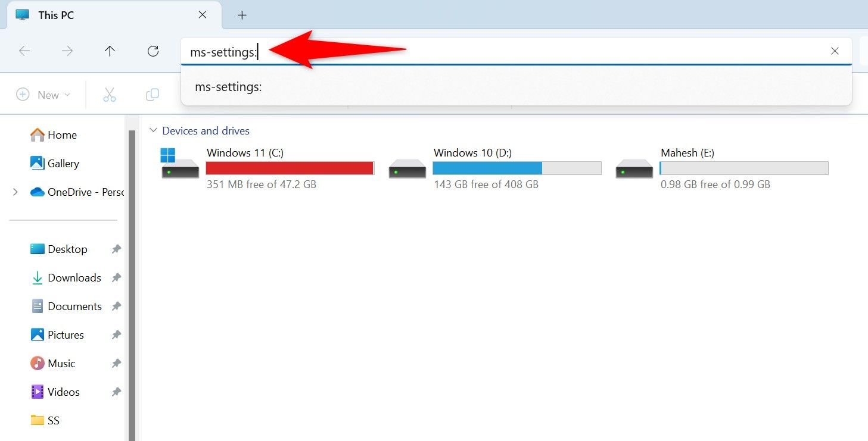
Task: Clear the address bar text
Action: click(x=835, y=51)
